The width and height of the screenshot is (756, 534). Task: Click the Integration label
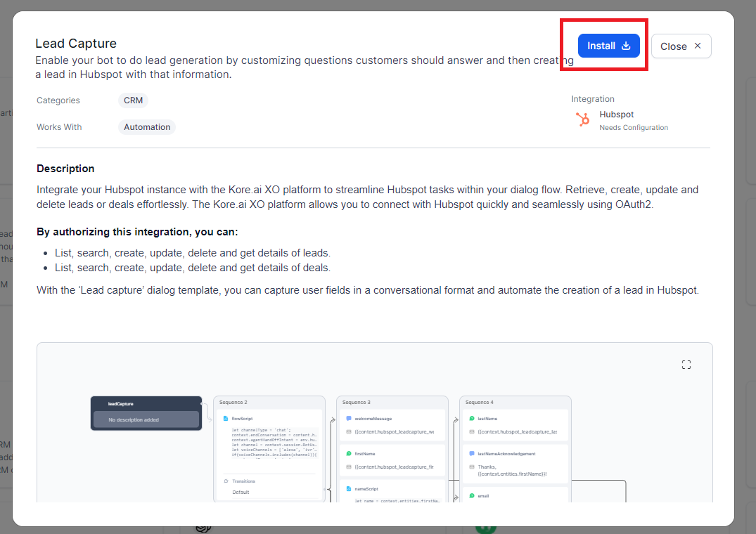[x=593, y=98]
